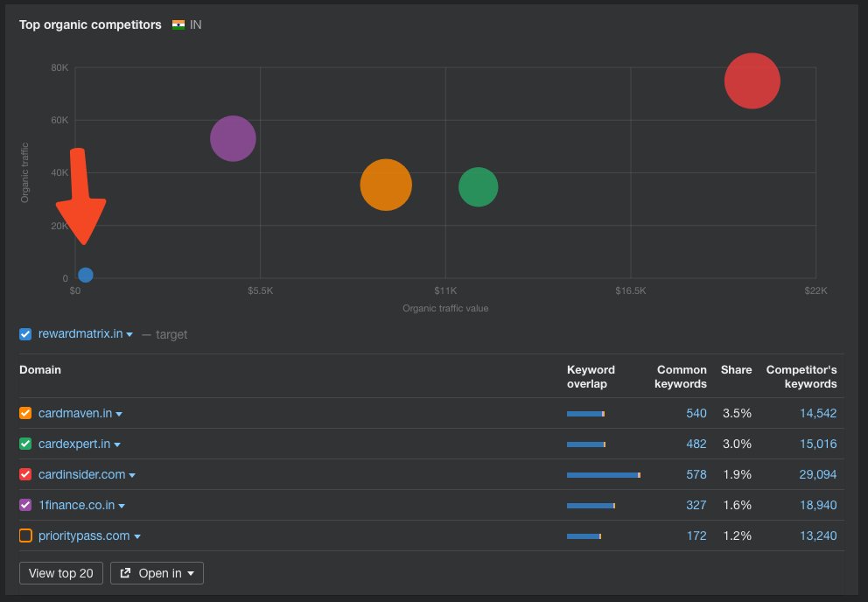Uncheck the cardinsider.com checkbox

[x=25, y=474]
